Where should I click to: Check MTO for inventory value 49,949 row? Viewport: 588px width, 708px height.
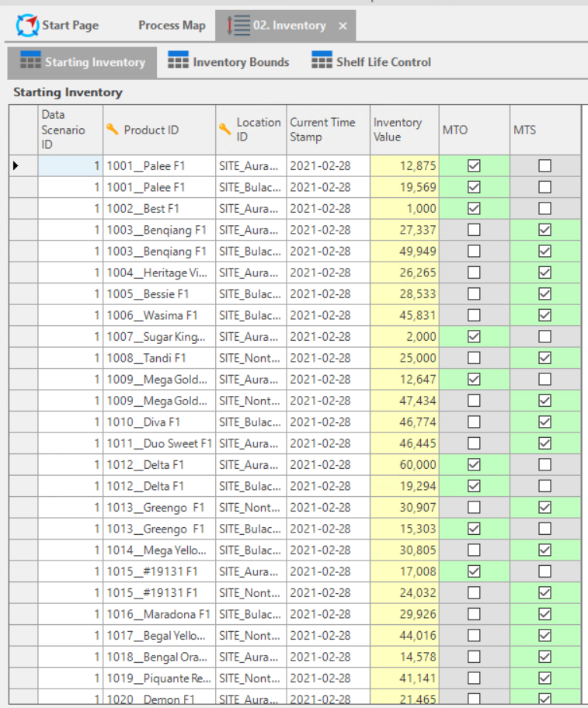pyautogui.click(x=474, y=251)
